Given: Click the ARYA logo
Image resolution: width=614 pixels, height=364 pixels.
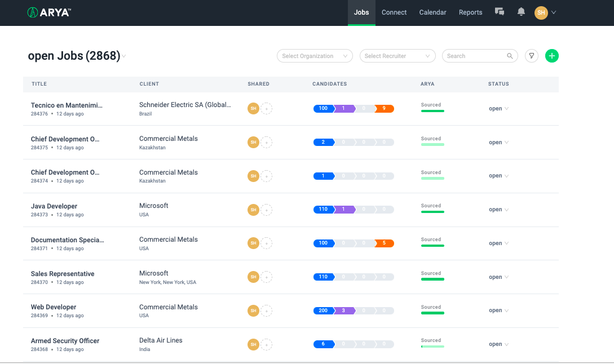Looking at the screenshot, I should (x=49, y=12).
